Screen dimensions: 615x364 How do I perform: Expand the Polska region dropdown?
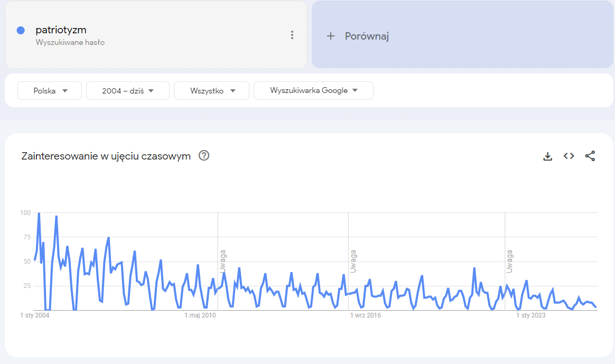coord(50,90)
